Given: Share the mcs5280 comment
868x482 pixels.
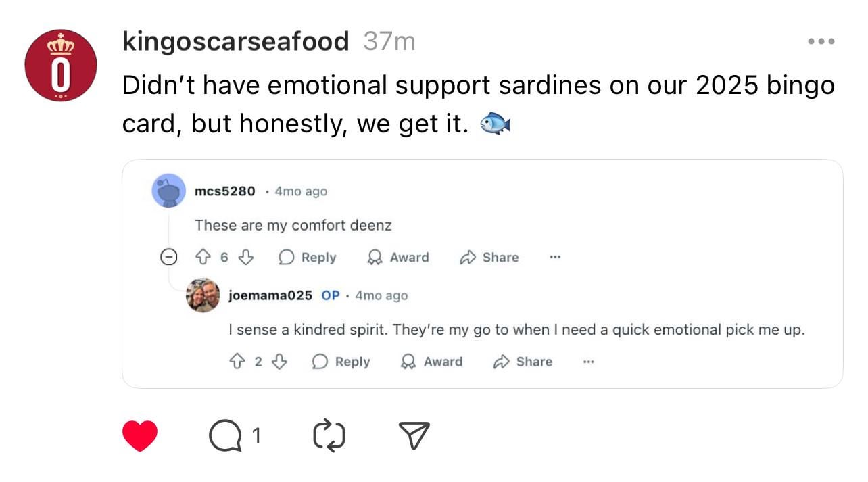Looking at the screenshot, I should click(489, 257).
